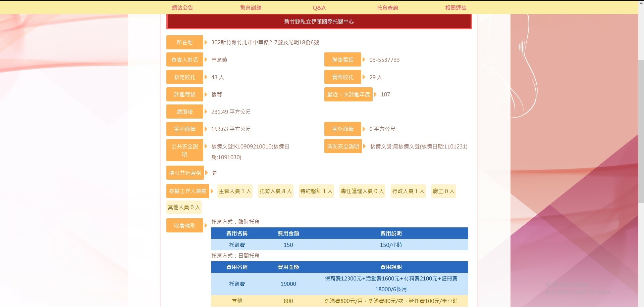The width and height of the screenshot is (644, 307).
Task: Click the value 0 平方公尺
Action: (x=382, y=129)
